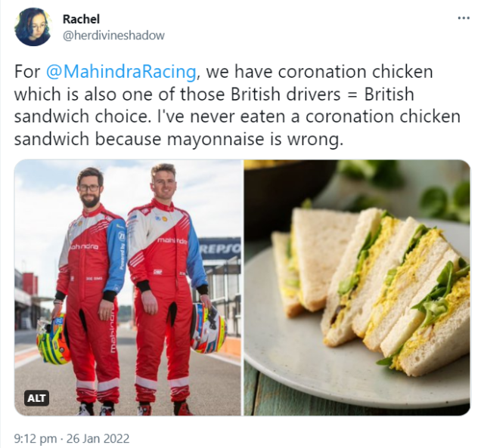This screenshot has width=484, height=448.
Task: Click the display name Rachel
Action: click(81, 19)
